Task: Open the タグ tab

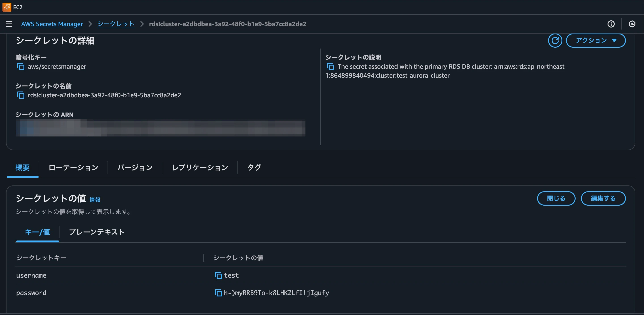Action: click(254, 167)
